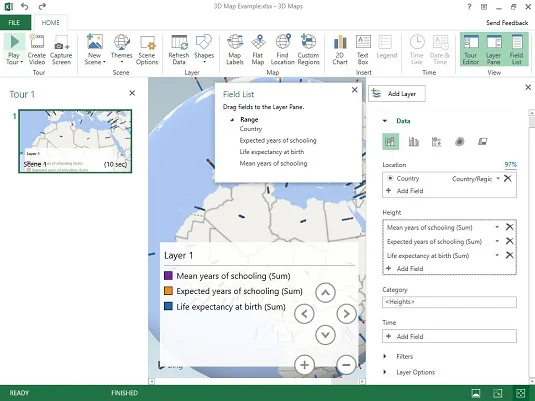The height and width of the screenshot is (401, 535).
Task: Select bubble visualization type
Action: [x=437, y=141]
